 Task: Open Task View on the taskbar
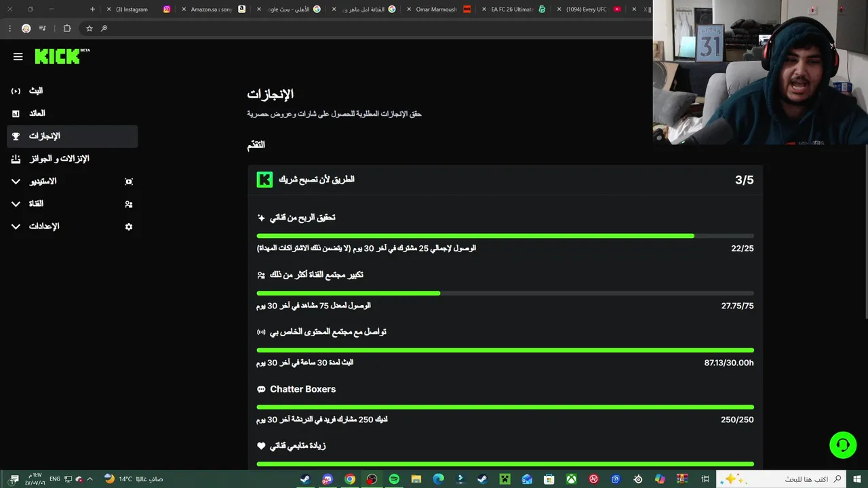click(705, 479)
